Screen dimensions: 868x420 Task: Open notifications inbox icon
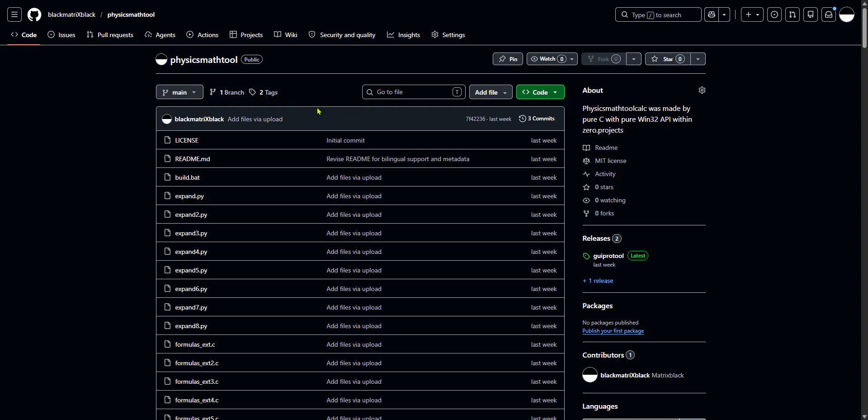point(829,14)
